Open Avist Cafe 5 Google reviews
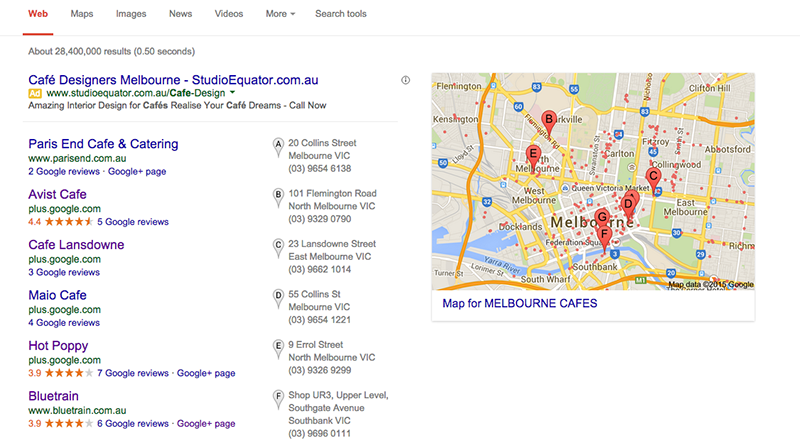800x448 pixels. (x=133, y=222)
